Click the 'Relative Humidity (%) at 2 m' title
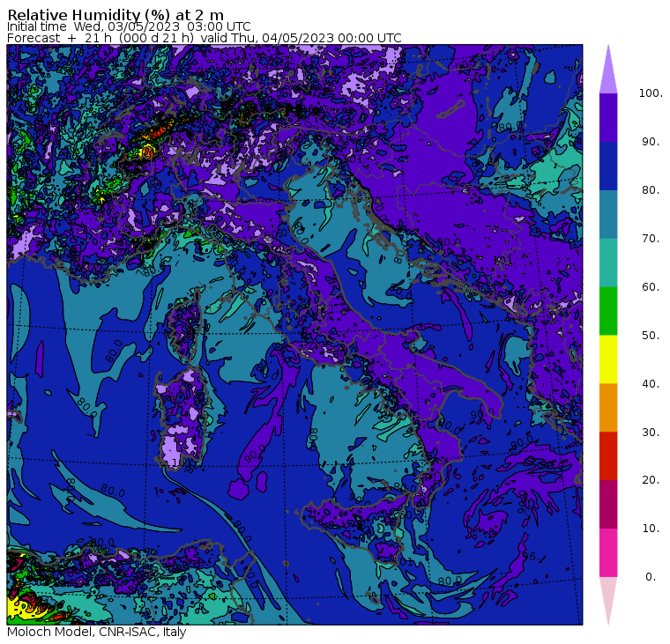Image resolution: width=670 pixels, height=644 pixels. (x=115, y=14)
